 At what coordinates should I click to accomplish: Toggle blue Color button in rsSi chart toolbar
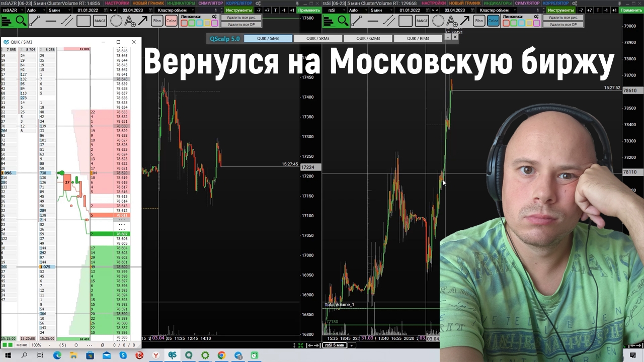coord(493,21)
